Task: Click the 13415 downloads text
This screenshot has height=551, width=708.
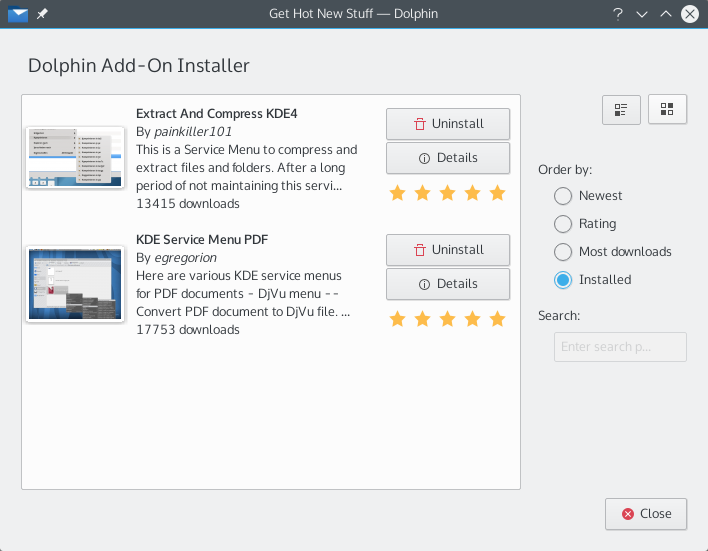Action: [188, 204]
